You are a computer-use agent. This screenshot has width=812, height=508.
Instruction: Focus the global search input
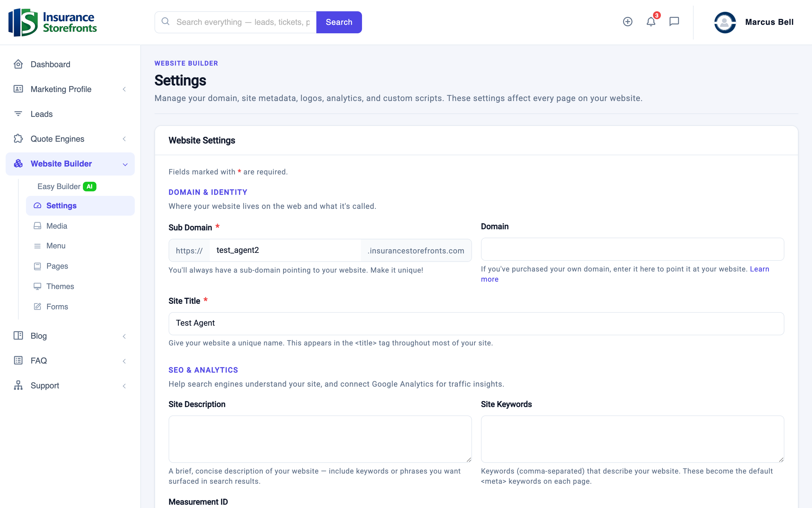[x=243, y=22]
